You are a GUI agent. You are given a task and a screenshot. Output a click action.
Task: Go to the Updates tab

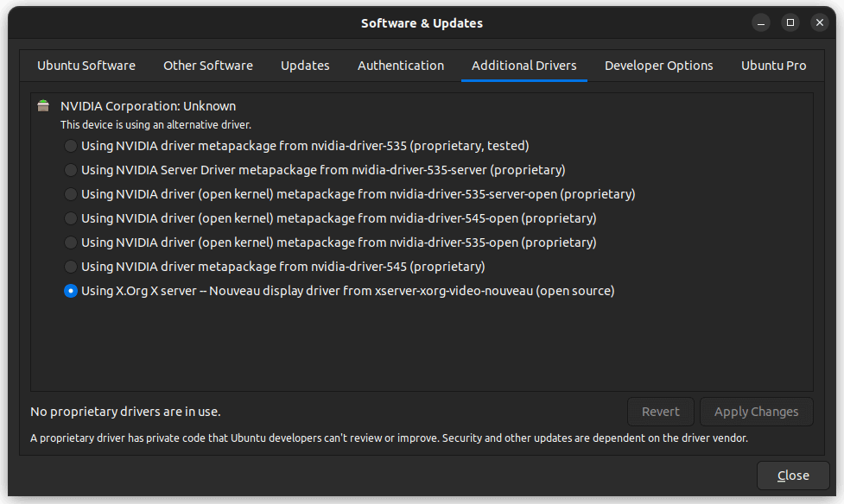tap(305, 66)
